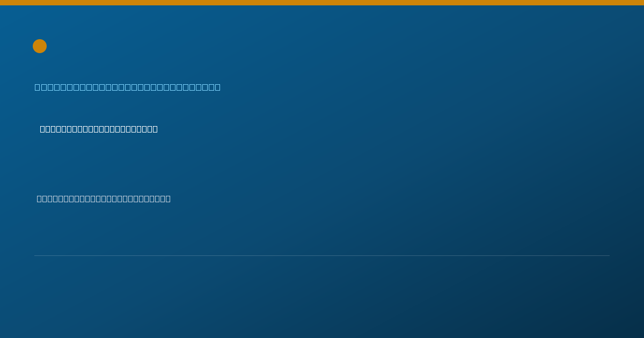644x338 pixels.
Task: Click the thin horizontal divider line
Action: (x=322, y=255)
